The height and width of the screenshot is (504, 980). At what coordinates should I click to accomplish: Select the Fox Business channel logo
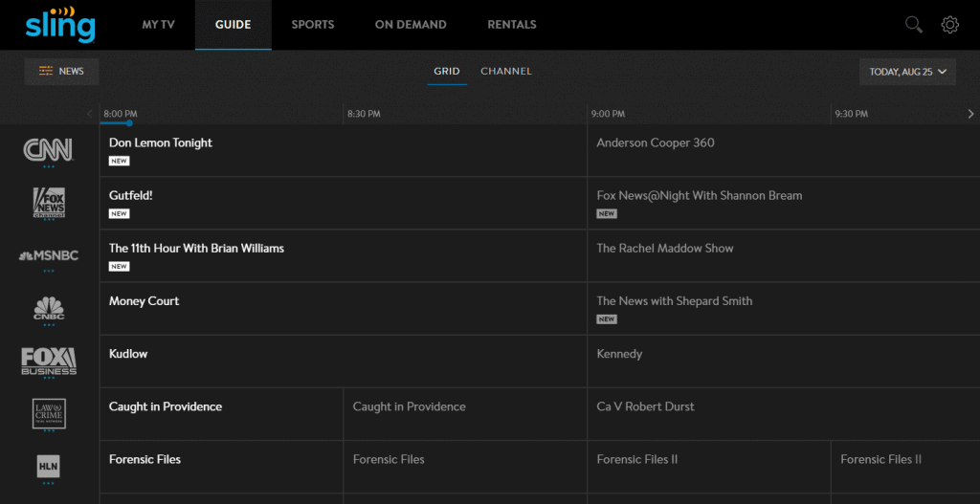pos(49,361)
